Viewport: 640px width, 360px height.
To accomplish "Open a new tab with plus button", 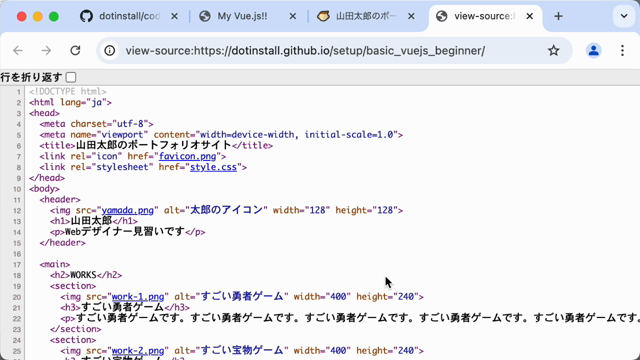I will pyautogui.click(x=558, y=16).
